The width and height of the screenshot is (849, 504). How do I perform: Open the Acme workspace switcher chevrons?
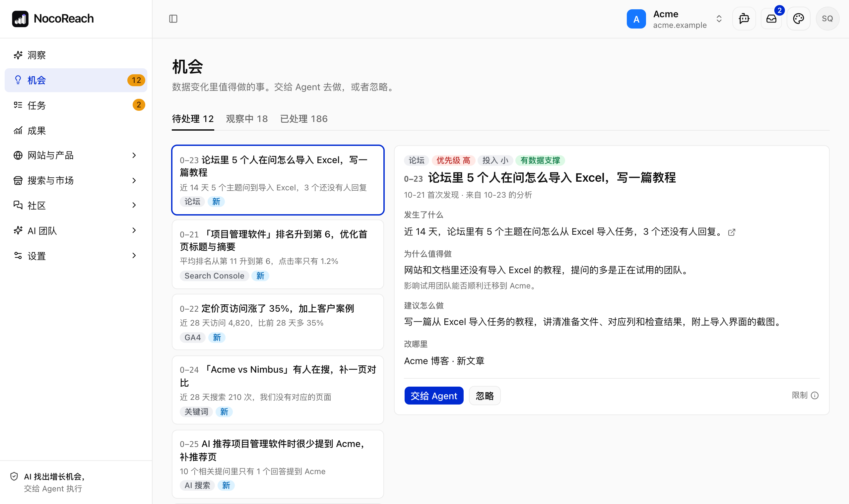pos(719,19)
